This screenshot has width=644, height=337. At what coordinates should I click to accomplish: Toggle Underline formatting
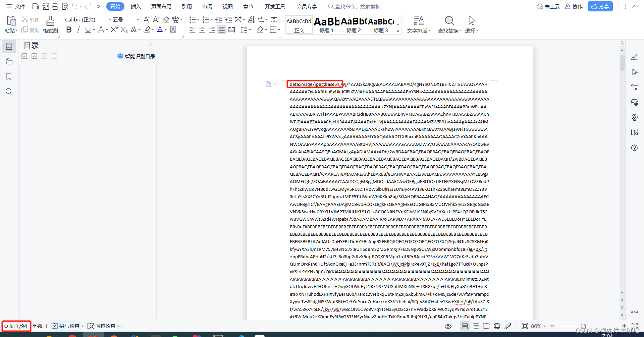[88, 30]
